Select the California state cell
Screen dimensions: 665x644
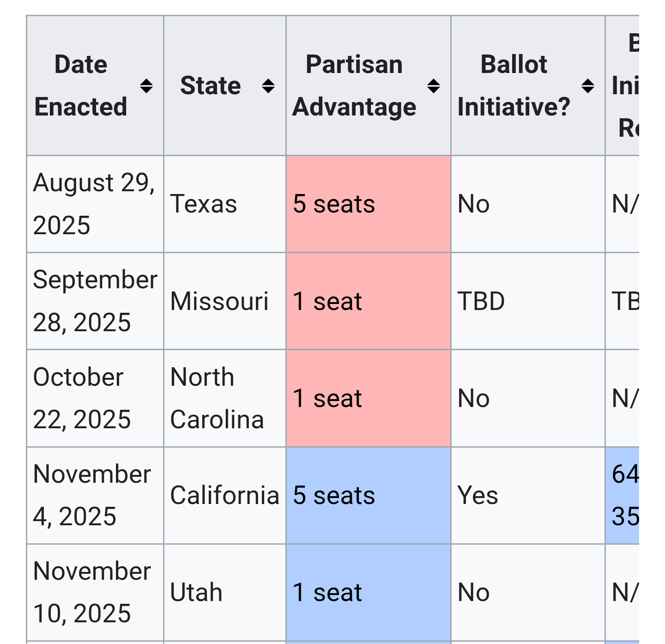[x=224, y=495]
